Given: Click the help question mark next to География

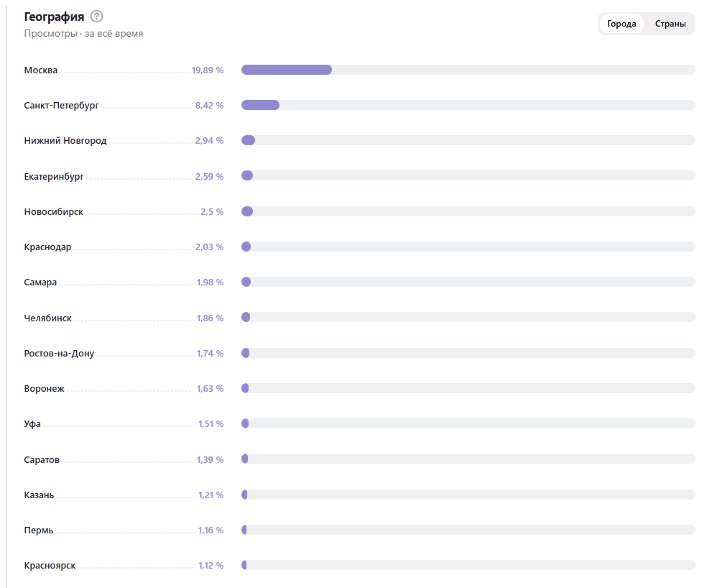Looking at the screenshot, I should coord(97,17).
